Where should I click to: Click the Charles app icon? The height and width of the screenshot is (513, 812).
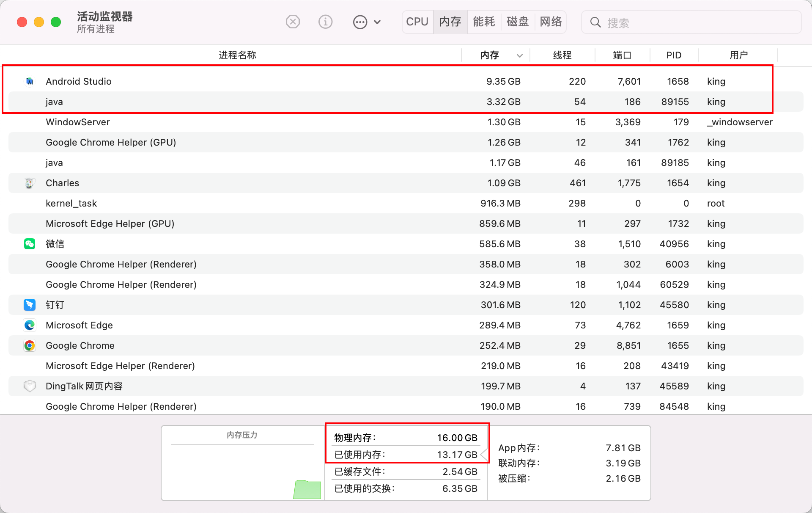pyautogui.click(x=30, y=183)
